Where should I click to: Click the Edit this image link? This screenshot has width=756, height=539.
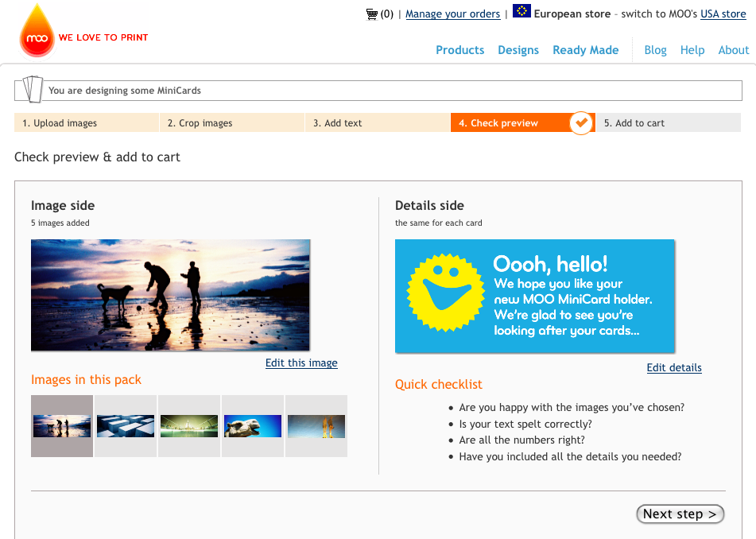click(301, 363)
